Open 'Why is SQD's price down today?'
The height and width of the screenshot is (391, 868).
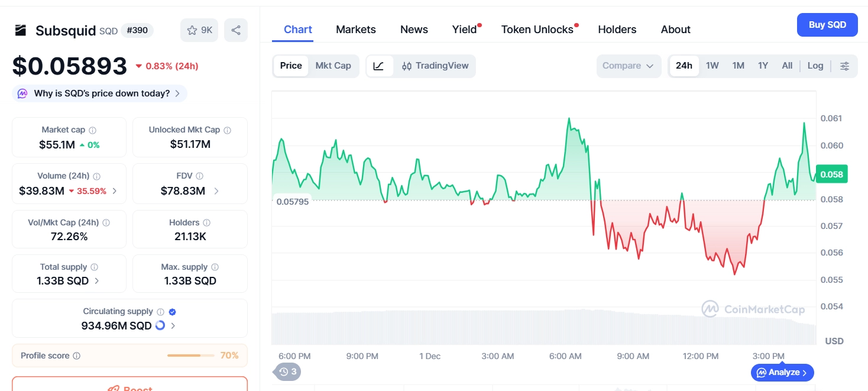[101, 93]
